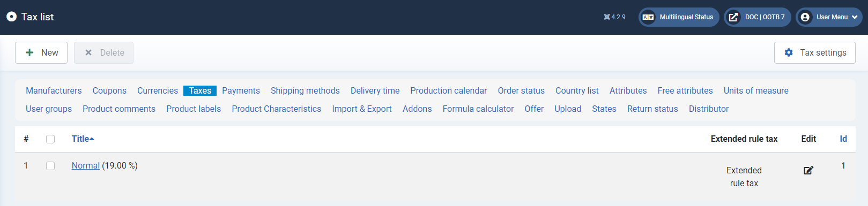Sort the list by Id column
The height and width of the screenshot is (206, 868).
pos(843,139)
